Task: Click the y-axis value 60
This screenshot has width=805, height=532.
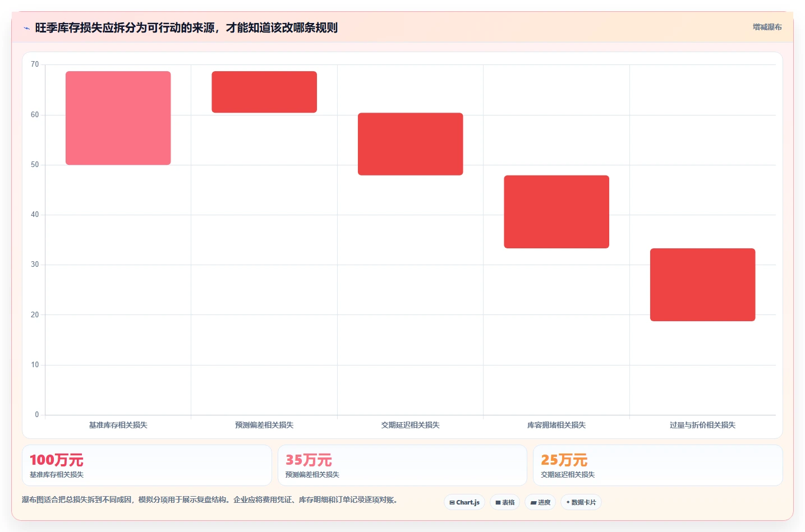Action: coord(35,115)
